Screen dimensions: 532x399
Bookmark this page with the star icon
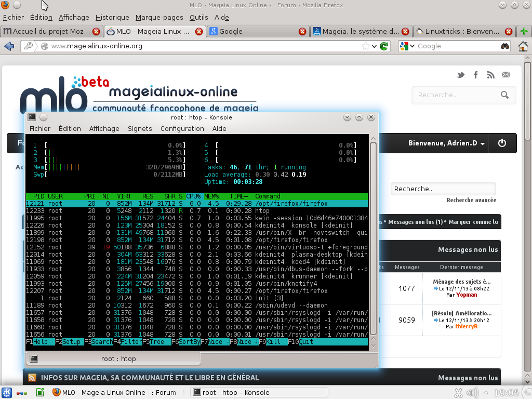click(x=365, y=46)
